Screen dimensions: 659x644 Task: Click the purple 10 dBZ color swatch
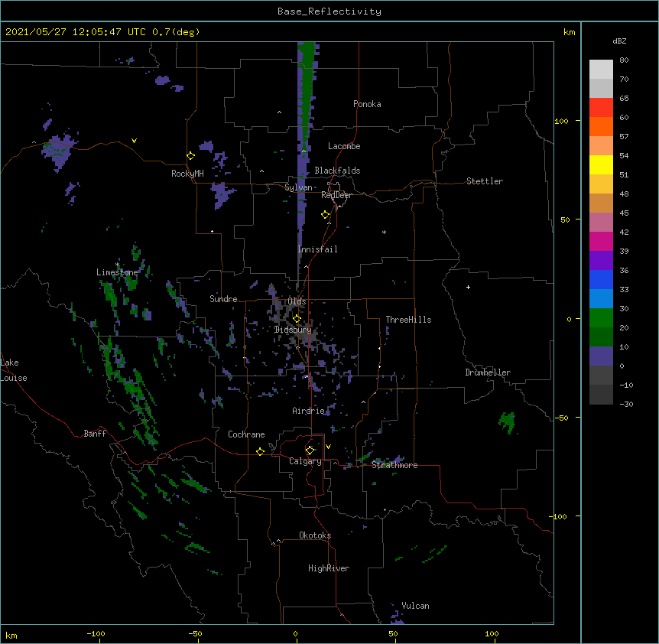click(601, 356)
